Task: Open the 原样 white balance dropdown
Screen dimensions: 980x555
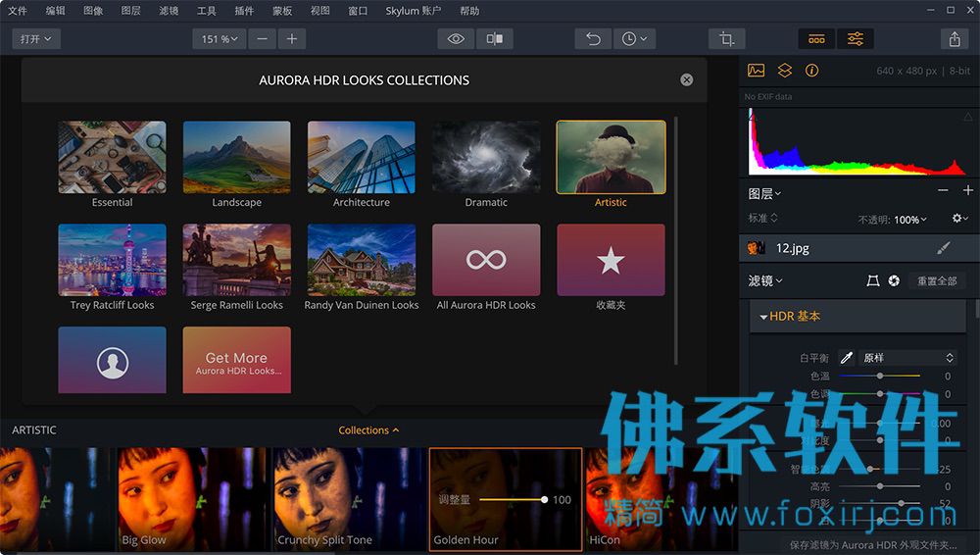Action: click(x=907, y=358)
